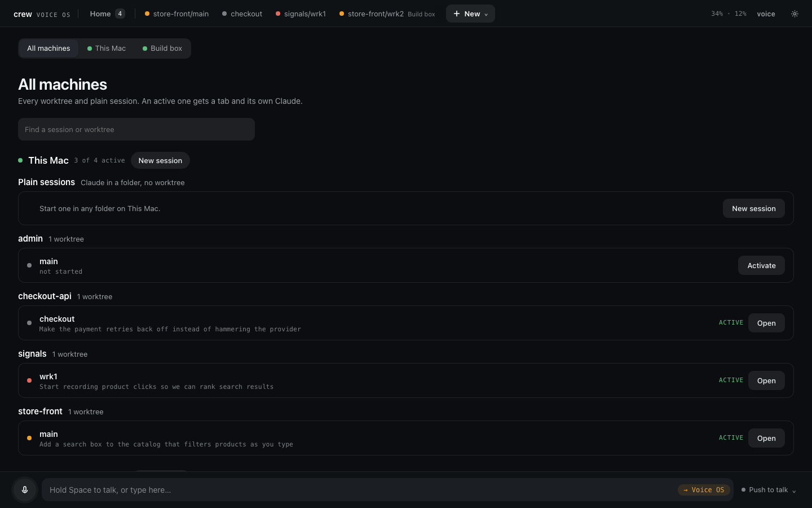This screenshot has height=508, width=812.
Task: Click the Plain sessions heading
Action: click(46, 182)
